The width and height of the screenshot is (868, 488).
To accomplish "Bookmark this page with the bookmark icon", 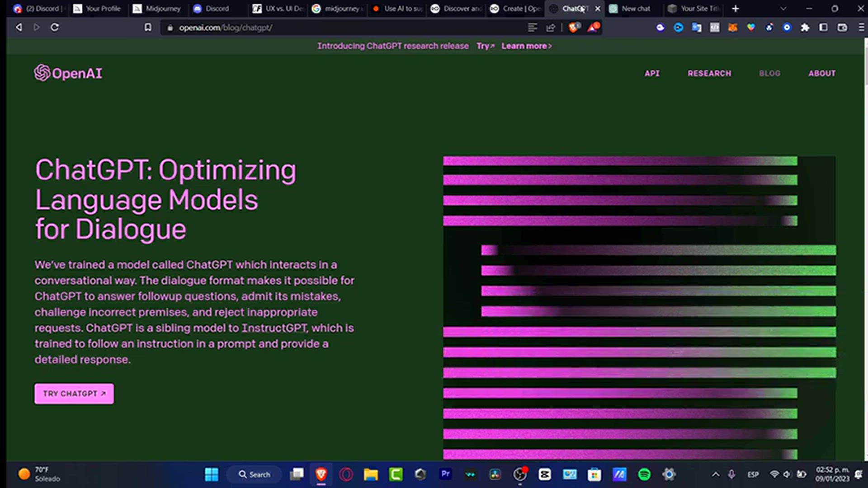I will 148,28.
